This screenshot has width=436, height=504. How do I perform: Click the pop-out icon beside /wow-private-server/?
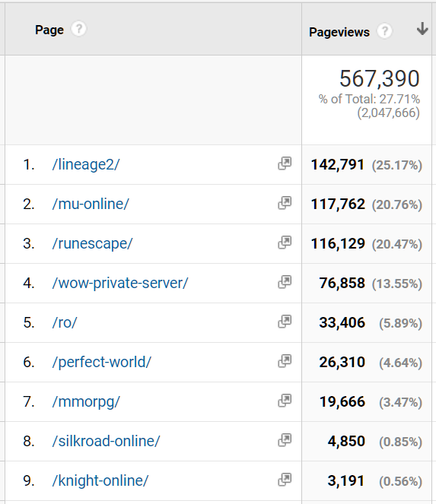(x=285, y=282)
